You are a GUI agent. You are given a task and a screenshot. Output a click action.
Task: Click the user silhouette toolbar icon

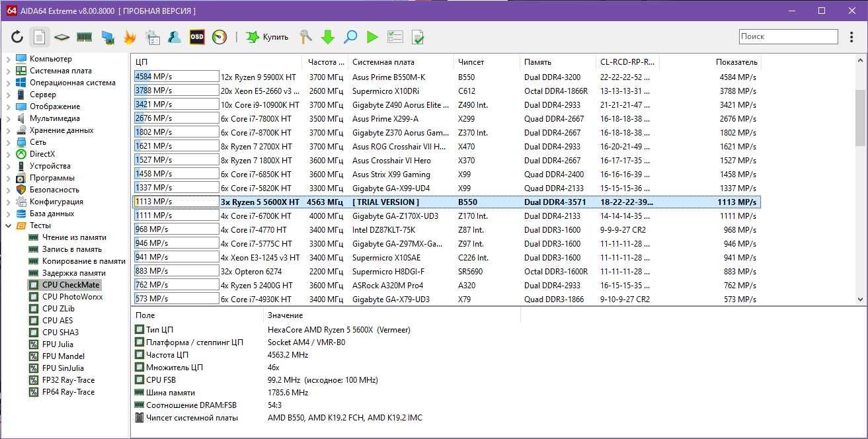tap(175, 37)
